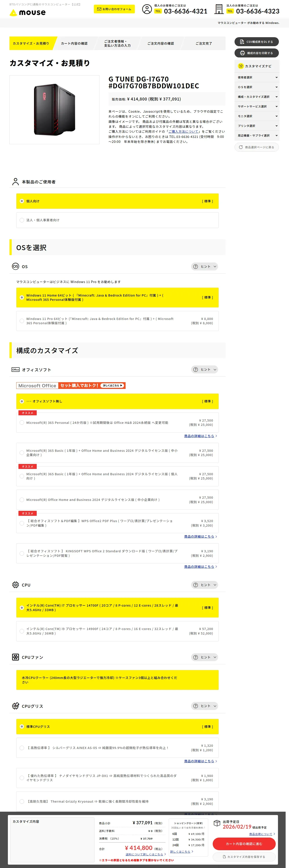Expand 周辺機器・サプライ選択 in the navi

point(257,135)
